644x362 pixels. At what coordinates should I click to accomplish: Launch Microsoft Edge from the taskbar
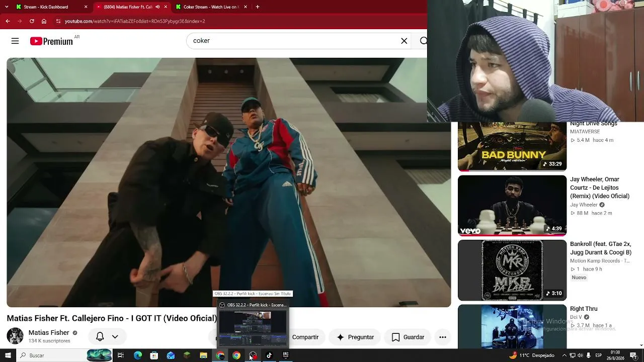click(137, 355)
